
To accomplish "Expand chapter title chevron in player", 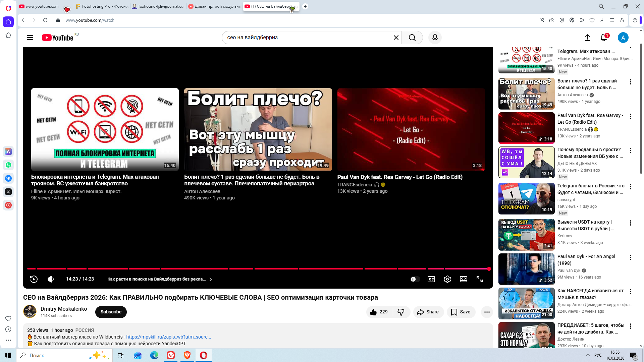I will (x=211, y=279).
